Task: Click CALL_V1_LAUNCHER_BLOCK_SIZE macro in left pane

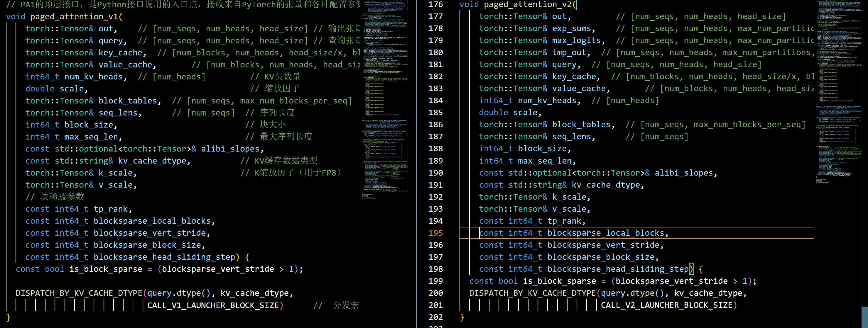Action: [x=213, y=305]
